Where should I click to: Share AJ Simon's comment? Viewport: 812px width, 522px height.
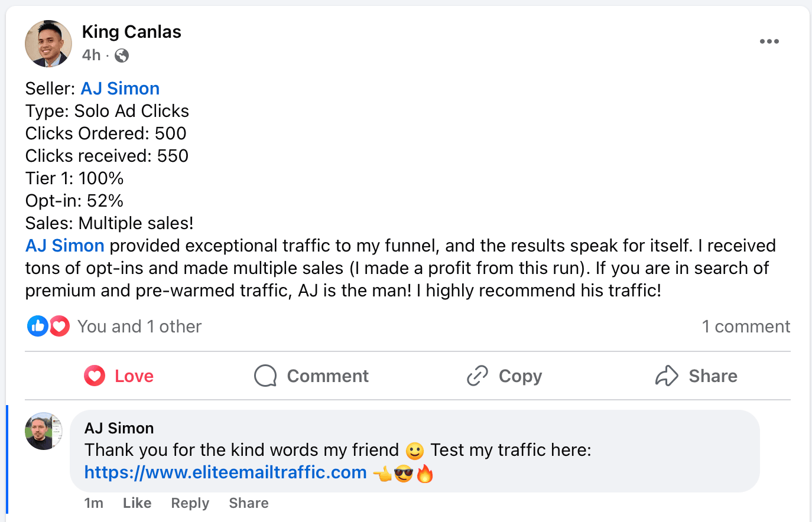(249, 503)
